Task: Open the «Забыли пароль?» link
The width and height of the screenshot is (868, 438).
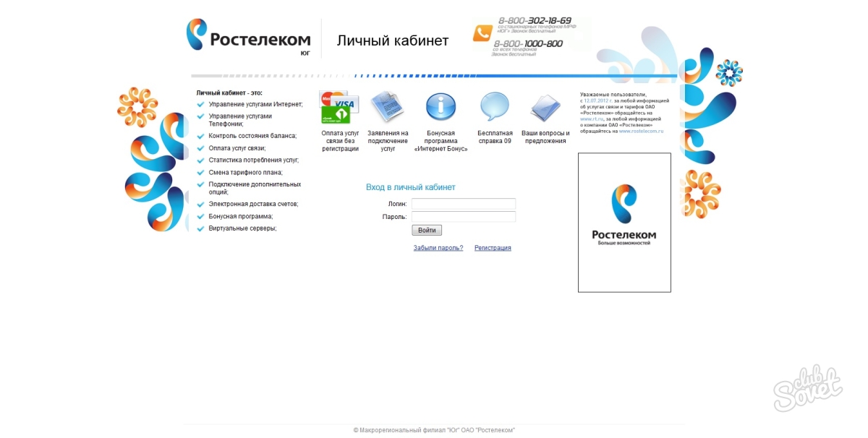Action: (438, 247)
